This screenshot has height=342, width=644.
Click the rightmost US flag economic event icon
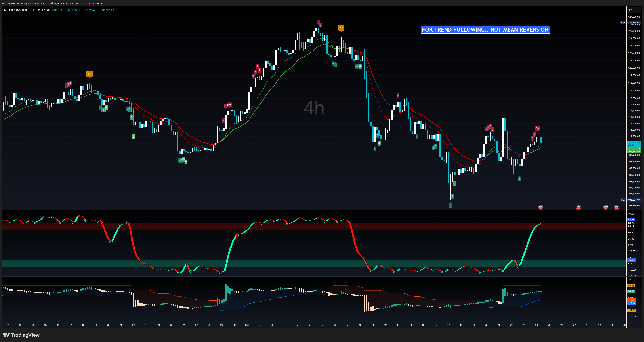(x=616, y=207)
